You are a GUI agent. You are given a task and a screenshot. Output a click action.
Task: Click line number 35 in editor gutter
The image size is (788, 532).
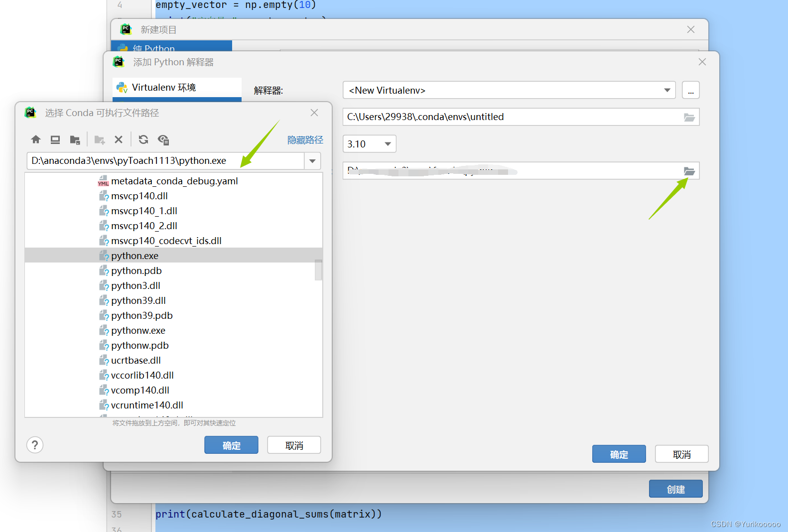[117, 514]
